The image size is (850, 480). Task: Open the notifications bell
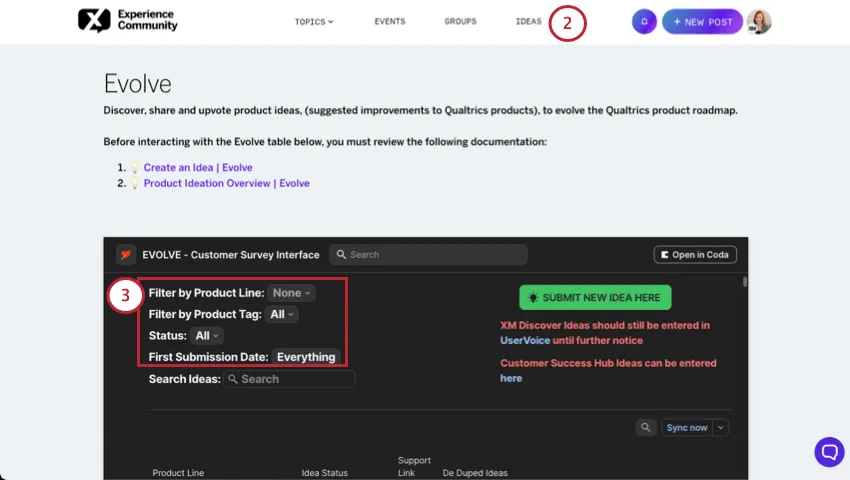[644, 22]
